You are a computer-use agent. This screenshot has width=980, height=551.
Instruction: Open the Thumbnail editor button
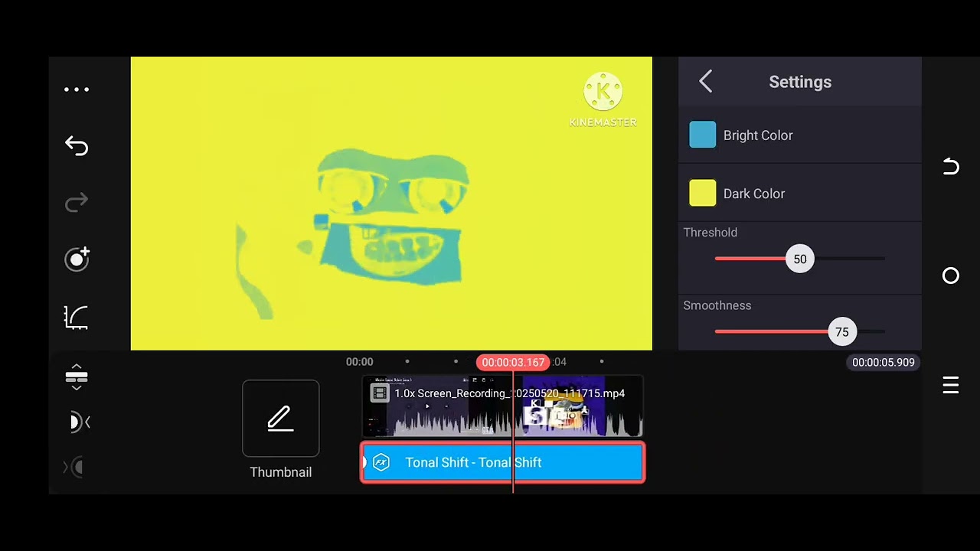(x=281, y=419)
